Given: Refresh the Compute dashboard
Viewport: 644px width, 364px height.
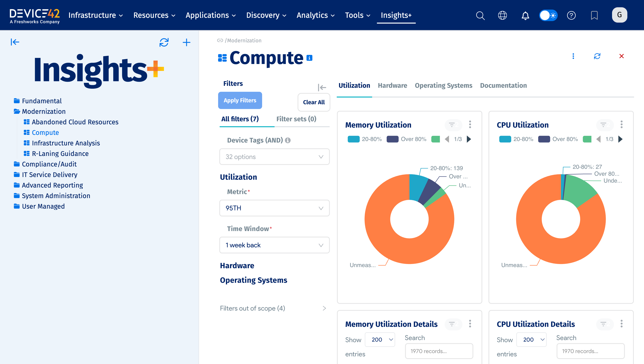Looking at the screenshot, I should click(597, 56).
